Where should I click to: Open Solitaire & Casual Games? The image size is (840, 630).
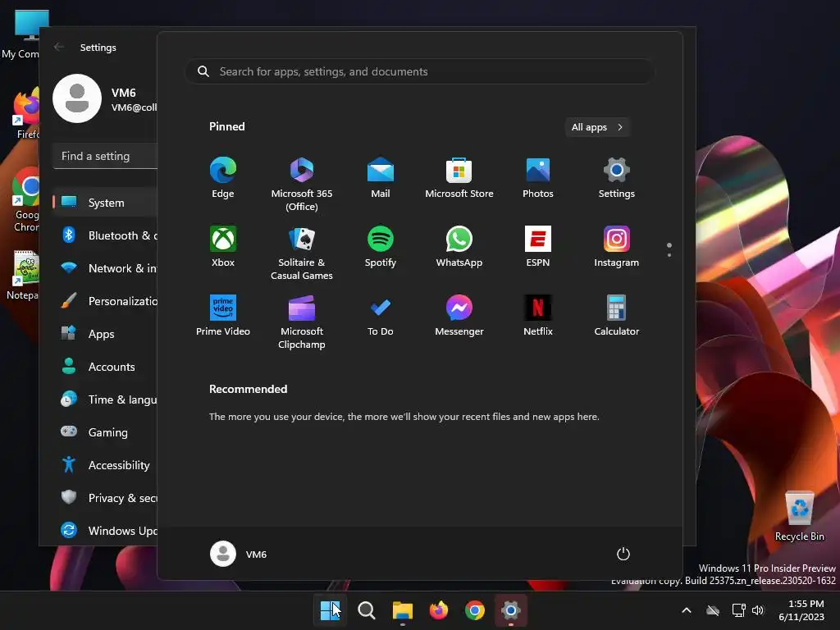click(x=302, y=253)
